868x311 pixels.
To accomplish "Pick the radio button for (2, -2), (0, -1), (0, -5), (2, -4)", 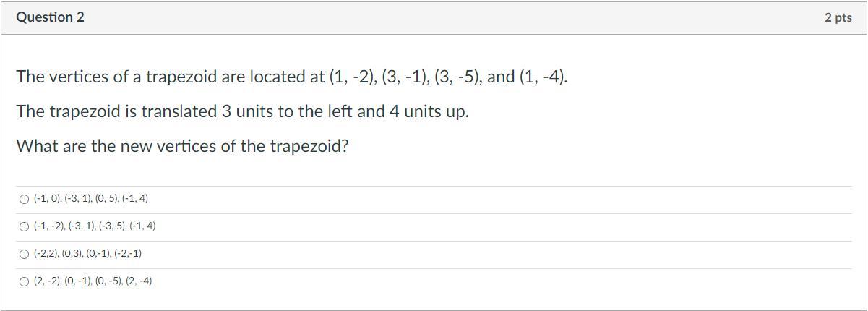I will 25,281.
